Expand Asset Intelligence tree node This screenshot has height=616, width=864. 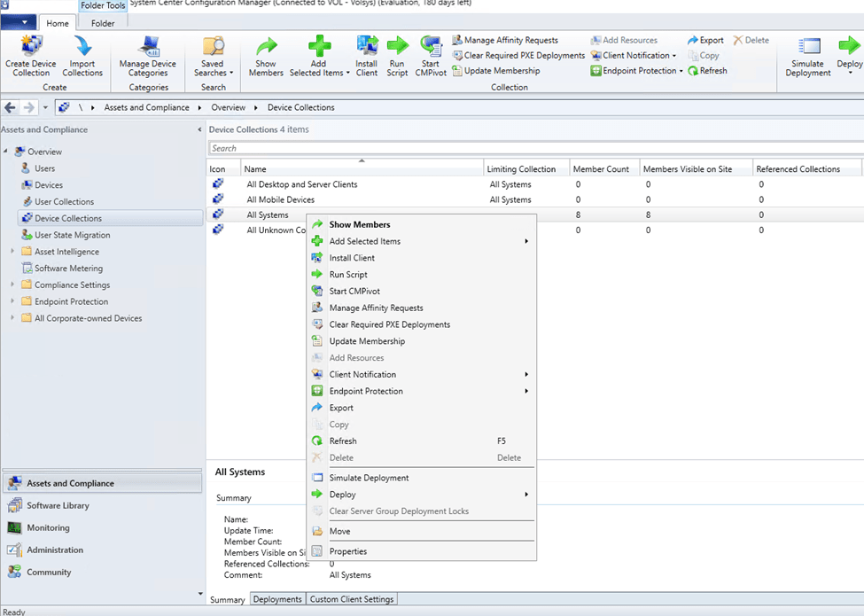[x=13, y=252]
